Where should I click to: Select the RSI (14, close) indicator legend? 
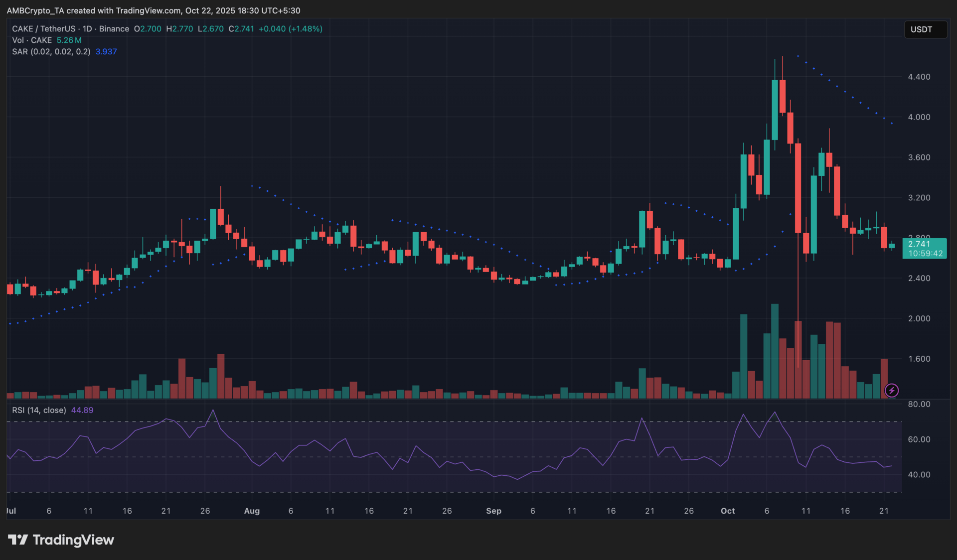pyautogui.click(x=39, y=410)
